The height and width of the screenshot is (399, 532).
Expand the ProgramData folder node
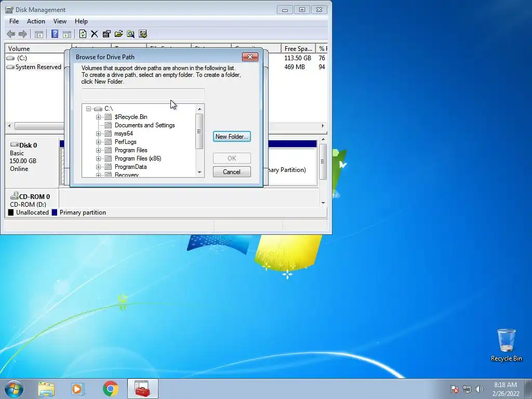pos(98,167)
